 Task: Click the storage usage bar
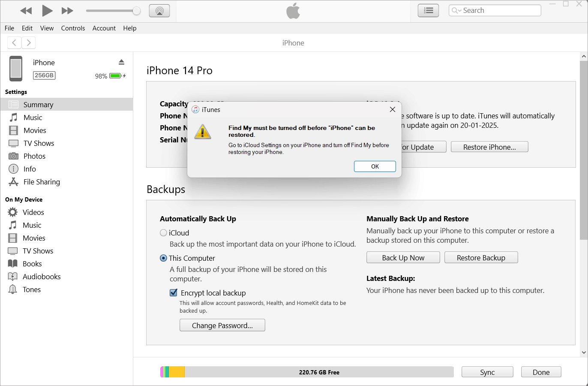(x=307, y=372)
